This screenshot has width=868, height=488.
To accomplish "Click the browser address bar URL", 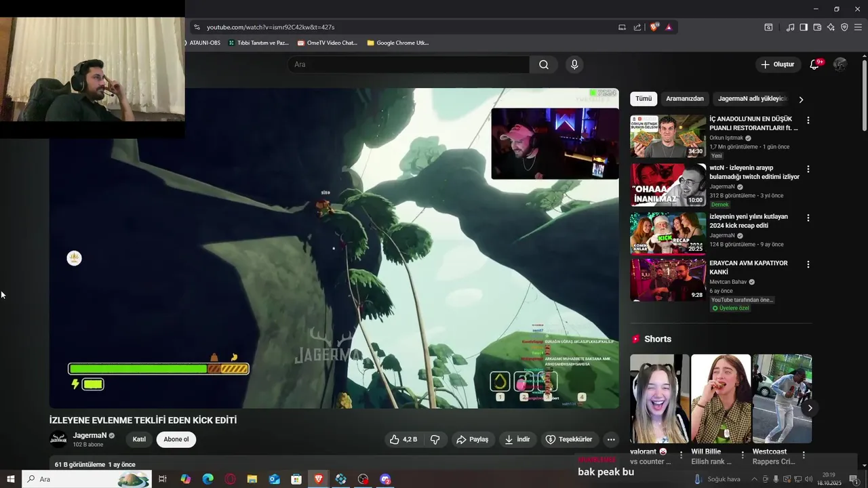I will pos(271,27).
